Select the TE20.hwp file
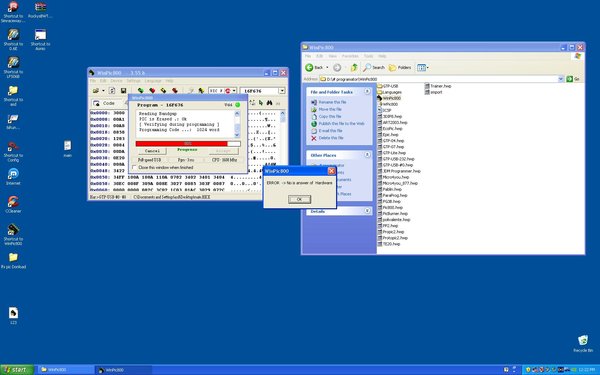This screenshot has width=600, height=375. pyautogui.click(x=389, y=243)
